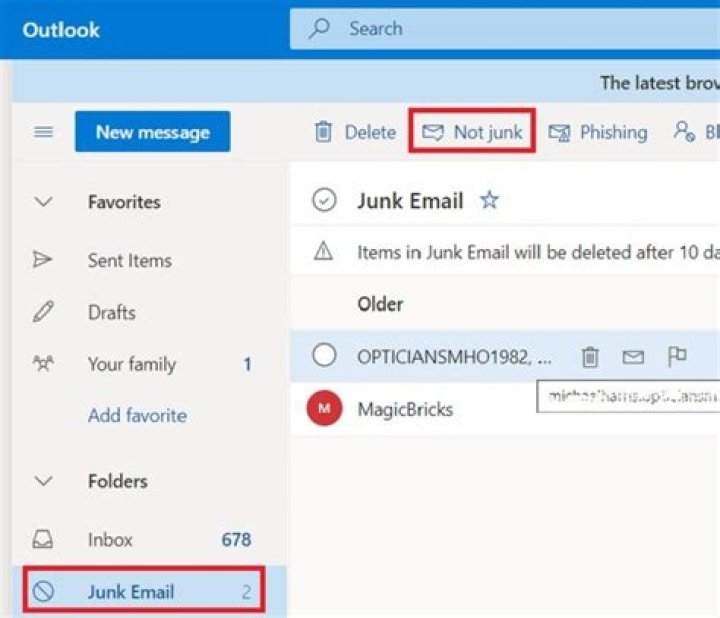
Task: Star Junk Email folder as favorite
Action: click(x=489, y=200)
